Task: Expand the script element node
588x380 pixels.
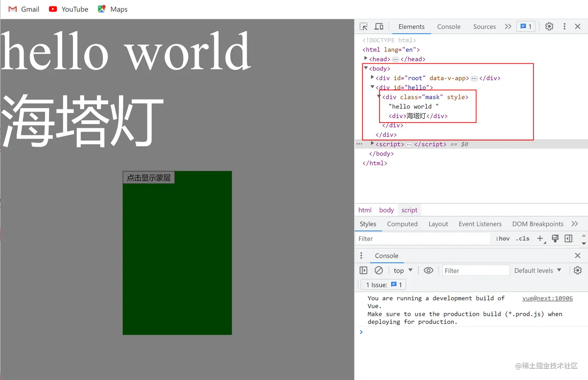Action: coord(372,144)
